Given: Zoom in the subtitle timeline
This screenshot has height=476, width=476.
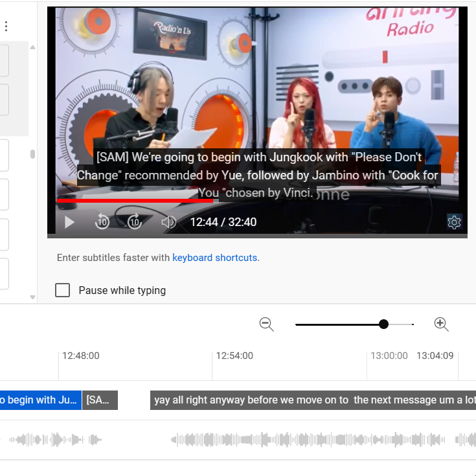Looking at the screenshot, I should pos(441,324).
